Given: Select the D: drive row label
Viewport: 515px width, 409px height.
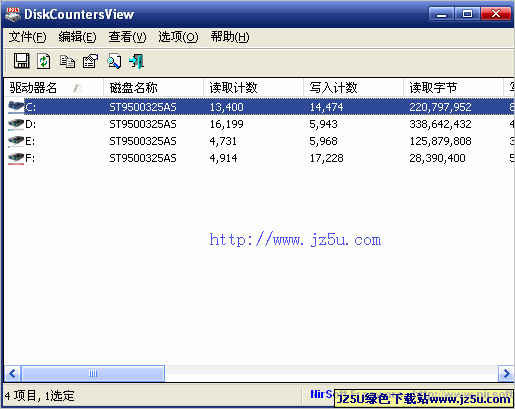Looking at the screenshot, I should coord(31,124).
